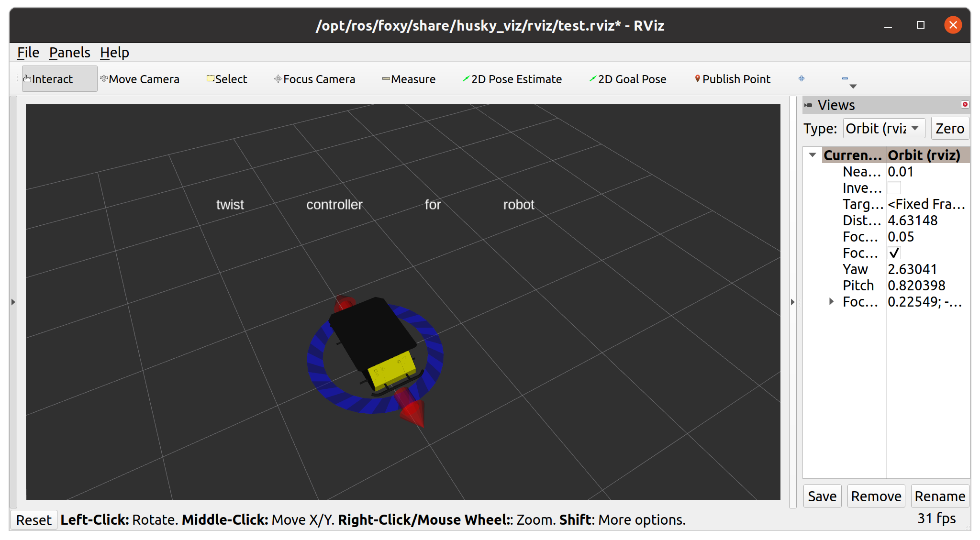This screenshot has height=540, width=980.
Task: Open the Panels menu
Action: pyautogui.click(x=69, y=52)
